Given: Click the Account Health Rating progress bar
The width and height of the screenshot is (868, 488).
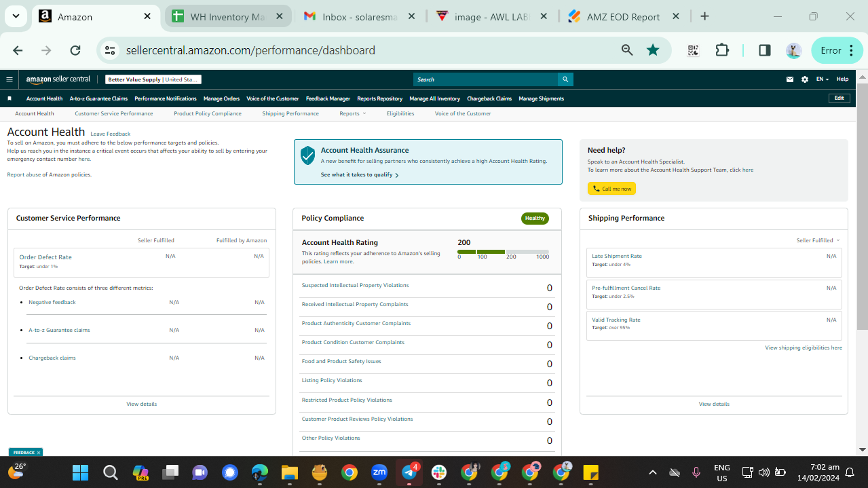Looking at the screenshot, I should (503, 252).
